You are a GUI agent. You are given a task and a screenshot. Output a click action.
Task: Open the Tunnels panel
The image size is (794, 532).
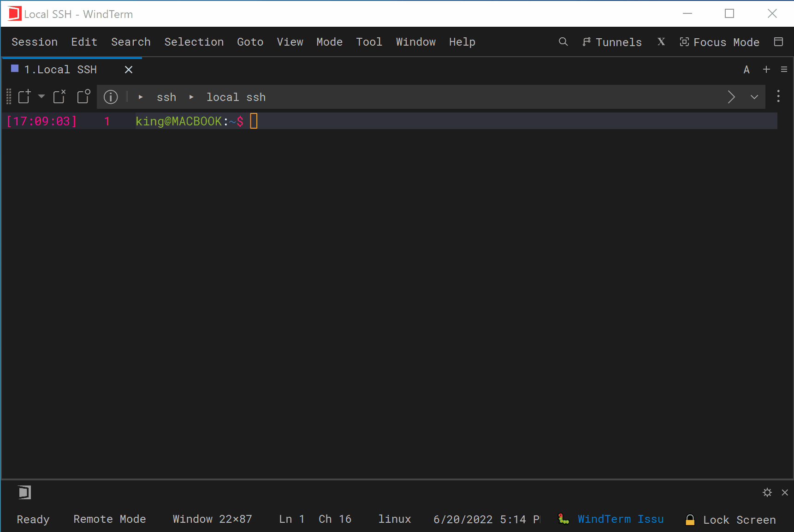[612, 42]
